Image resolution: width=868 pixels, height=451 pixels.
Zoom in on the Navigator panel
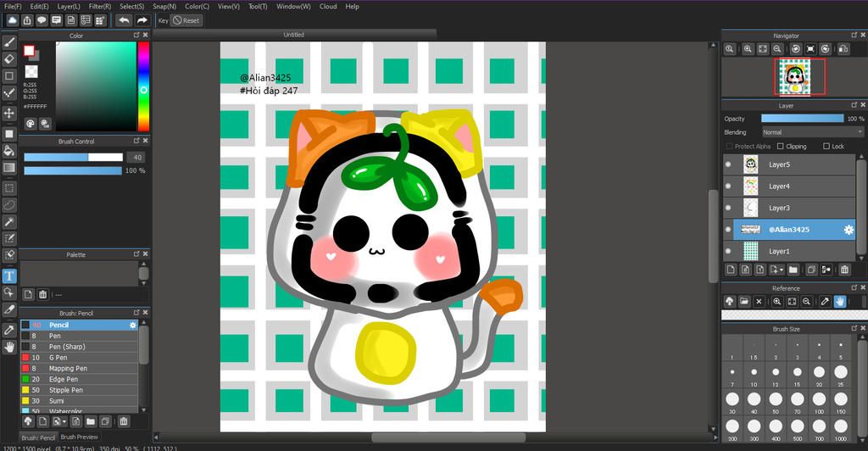point(748,48)
